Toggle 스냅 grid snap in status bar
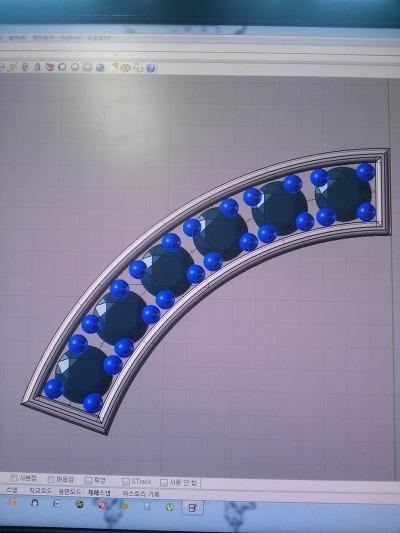 pyautogui.click(x=12, y=490)
